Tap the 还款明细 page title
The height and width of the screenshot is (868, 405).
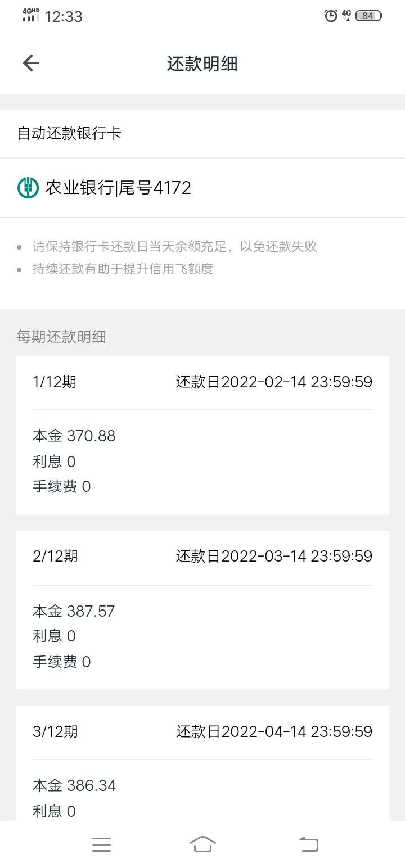click(202, 64)
